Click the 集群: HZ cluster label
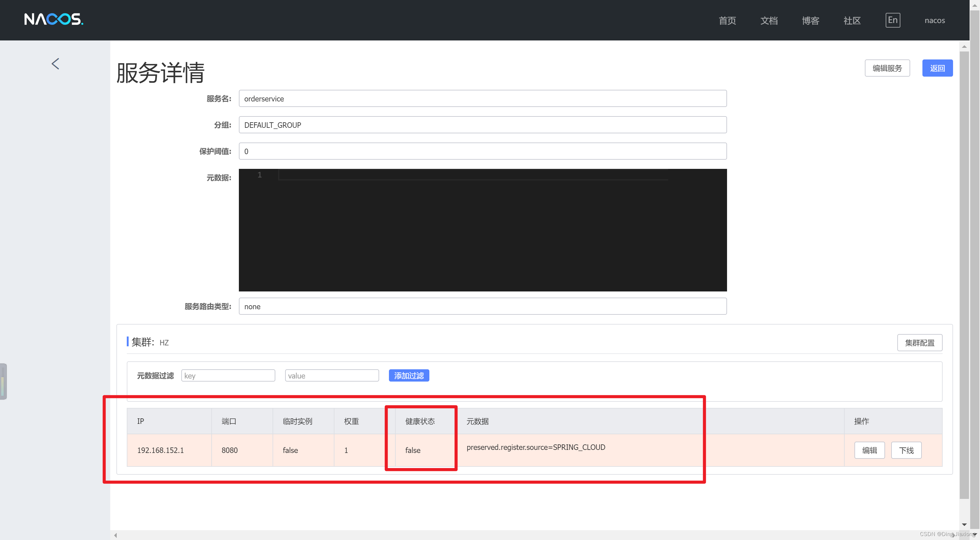Image resolution: width=980 pixels, height=540 pixels. click(x=150, y=342)
